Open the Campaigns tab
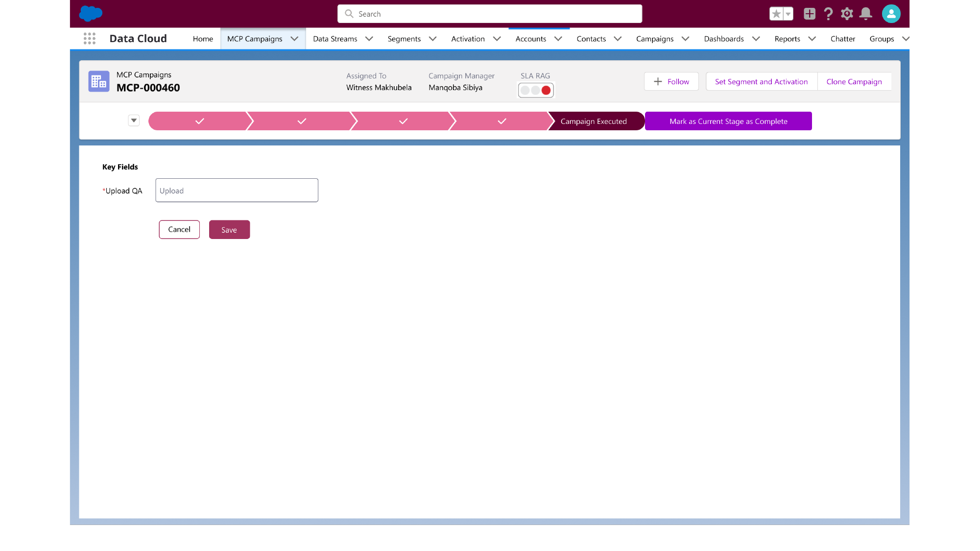This screenshot has width=980, height=551. coord(655,39)
